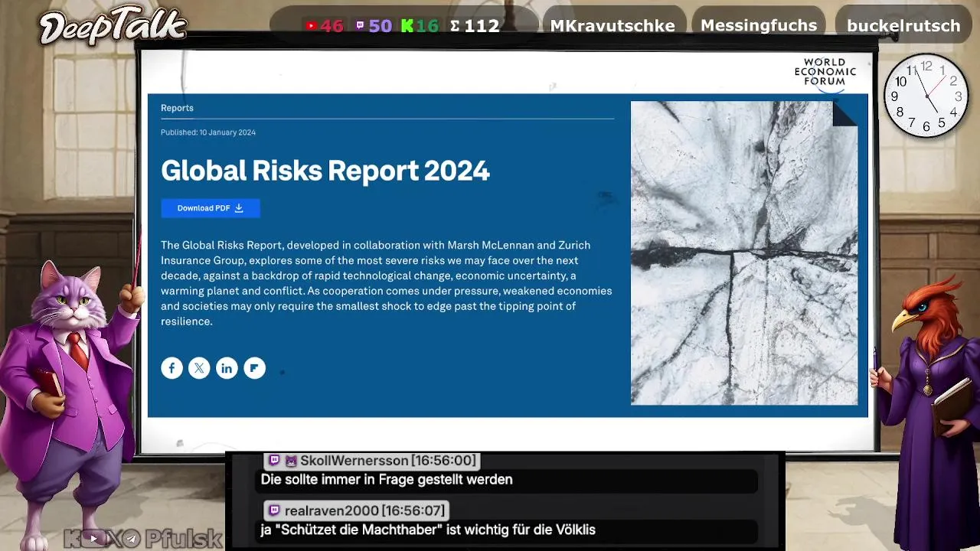Open the Reports breadcrumb link
Image resolution: width=980 pixels, height=551 pixels.
(177, 108)
